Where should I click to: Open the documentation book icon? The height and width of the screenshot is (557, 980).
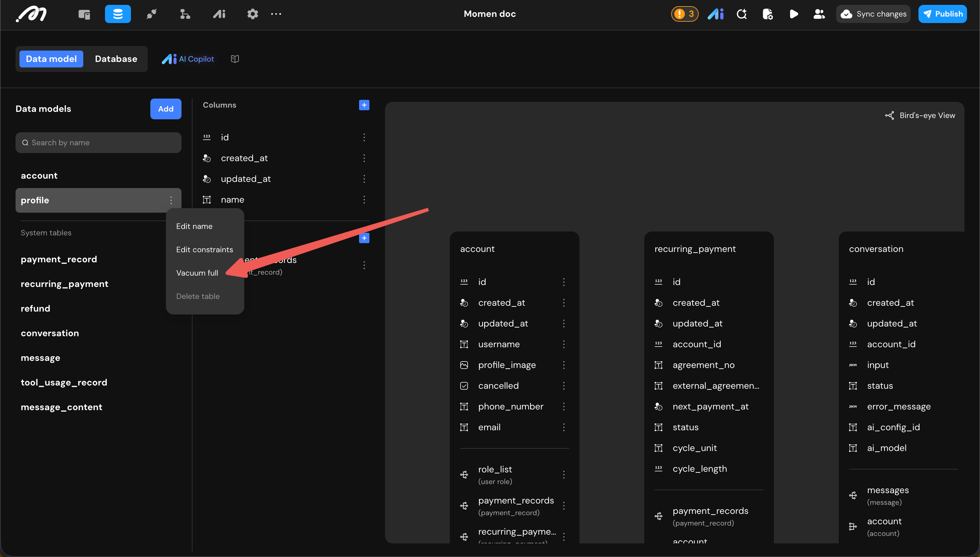tap(235, 59)
